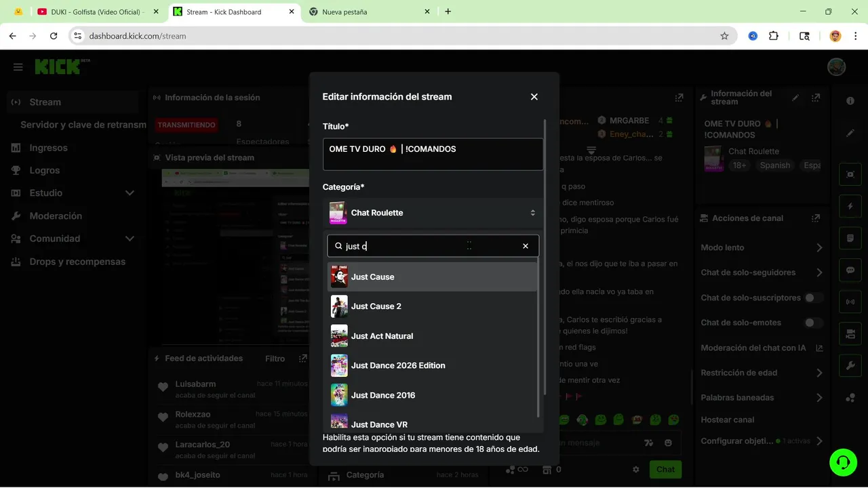Open the hamburger menu beside the Kick logo
868x488 pixels.
coord(18,67)
